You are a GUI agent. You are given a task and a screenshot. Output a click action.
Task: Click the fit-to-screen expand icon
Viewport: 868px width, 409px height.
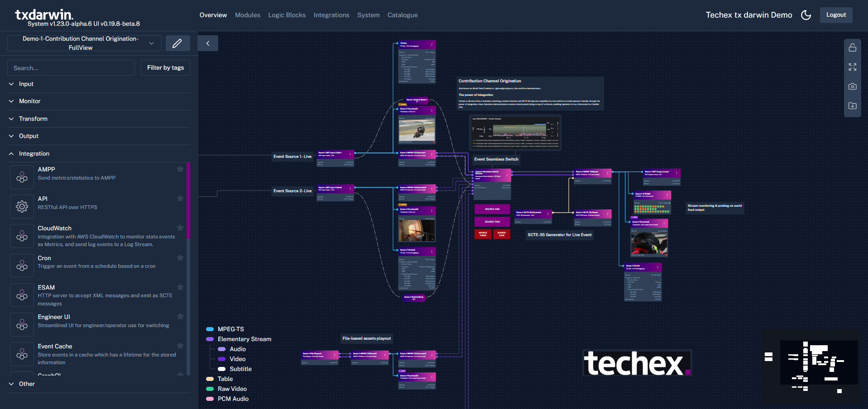[853, 67]
